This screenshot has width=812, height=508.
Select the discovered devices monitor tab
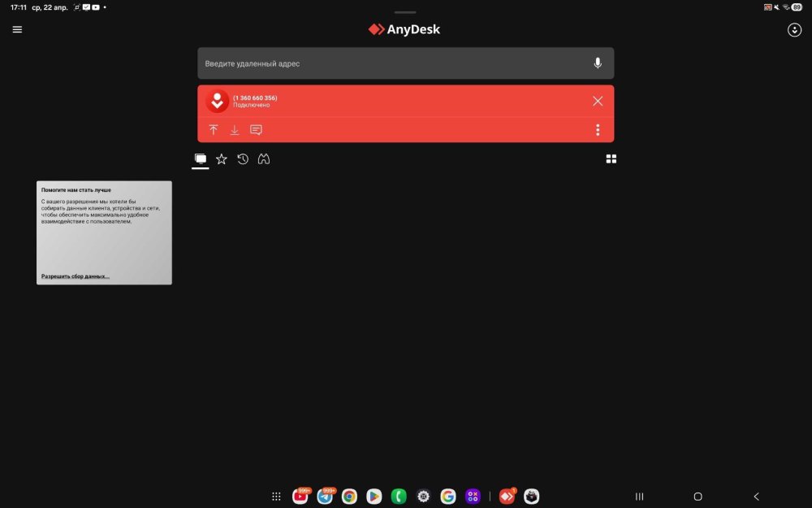point(201,159)
